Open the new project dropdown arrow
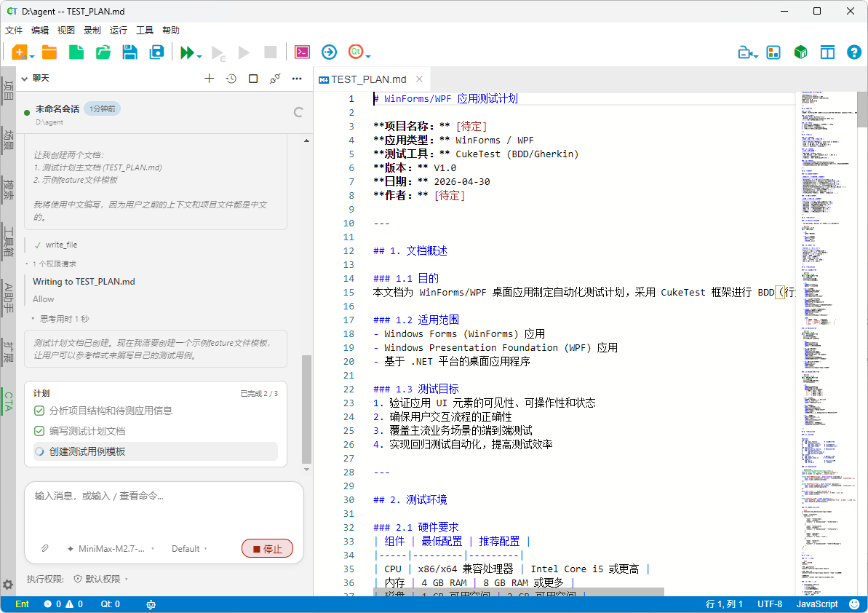Viewport: 868px width, 613px height. click(x=32, y=57)
